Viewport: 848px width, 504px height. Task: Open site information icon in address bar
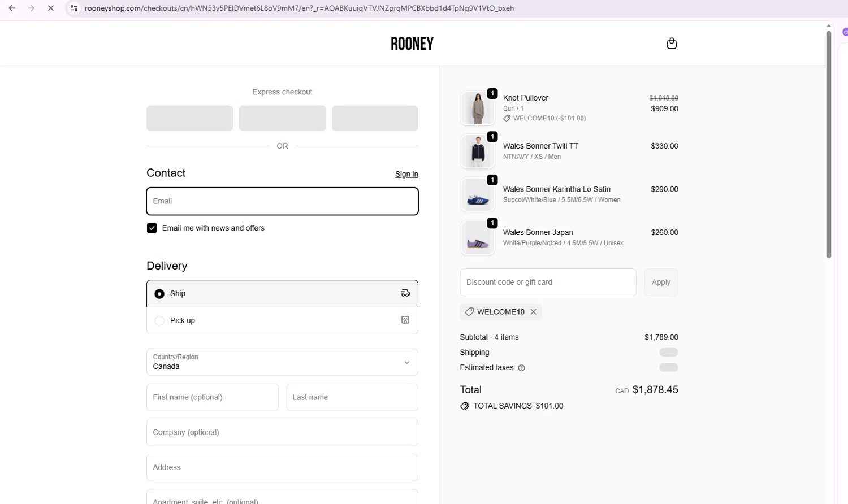[74, 8]
